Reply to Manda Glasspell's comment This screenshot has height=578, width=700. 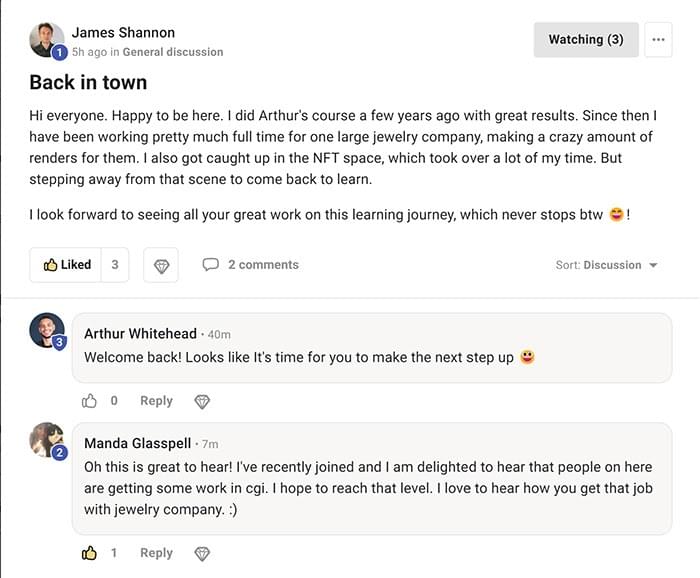pyautogui.click(x=156, y=553)
